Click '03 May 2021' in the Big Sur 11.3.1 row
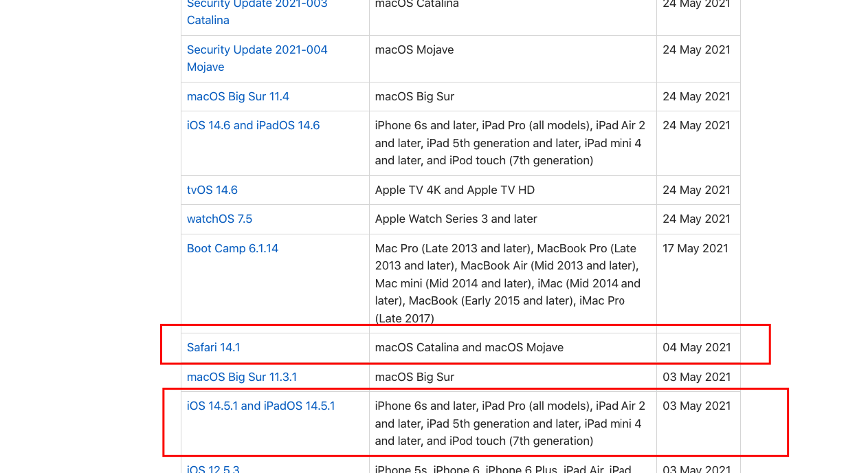Screen dimensions: 868x473 697,377
